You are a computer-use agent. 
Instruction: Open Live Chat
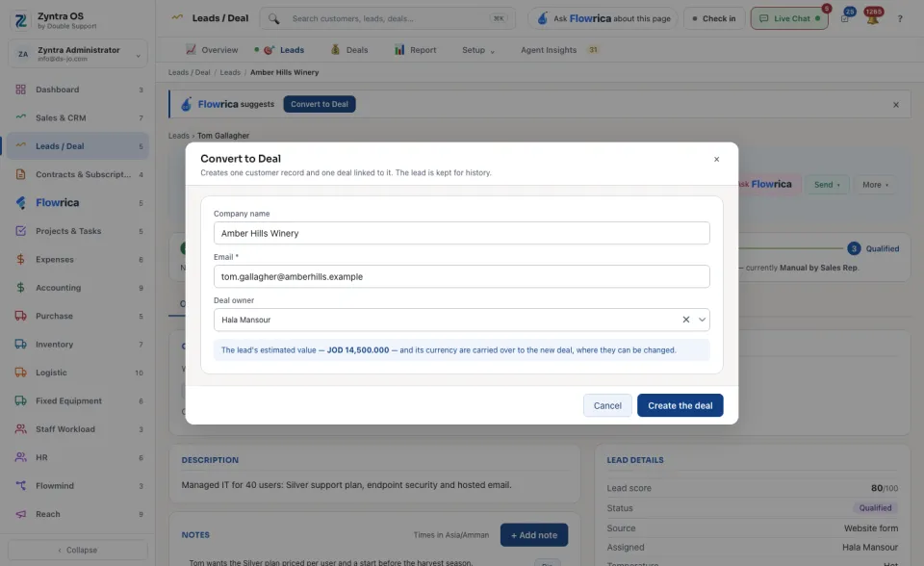(x=789, y=19)
